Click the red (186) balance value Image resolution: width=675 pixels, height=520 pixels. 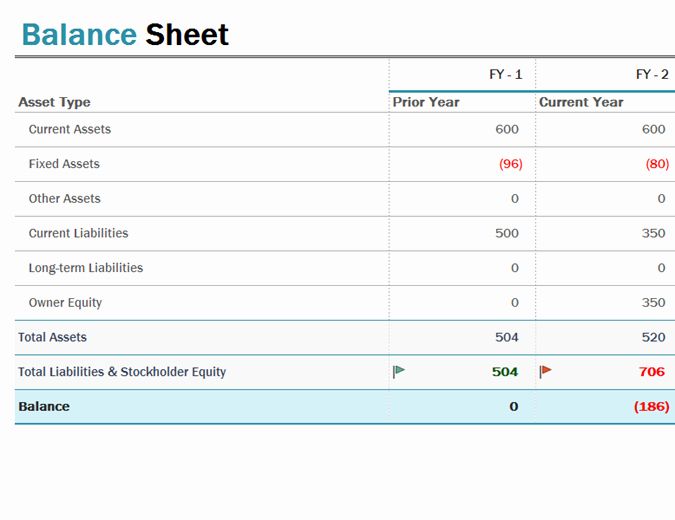point(650,407)
